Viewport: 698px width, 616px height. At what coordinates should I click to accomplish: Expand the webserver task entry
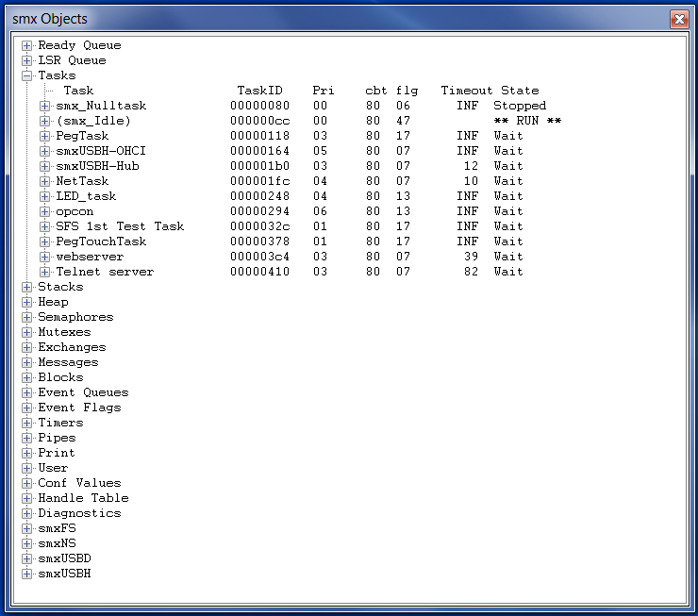point(44,257)
